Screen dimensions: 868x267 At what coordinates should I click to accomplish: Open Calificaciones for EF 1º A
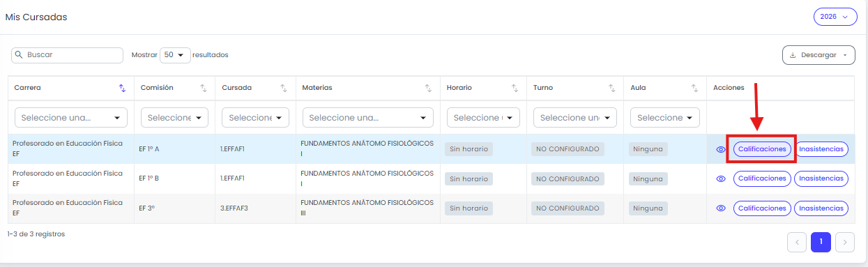(762, 149)
